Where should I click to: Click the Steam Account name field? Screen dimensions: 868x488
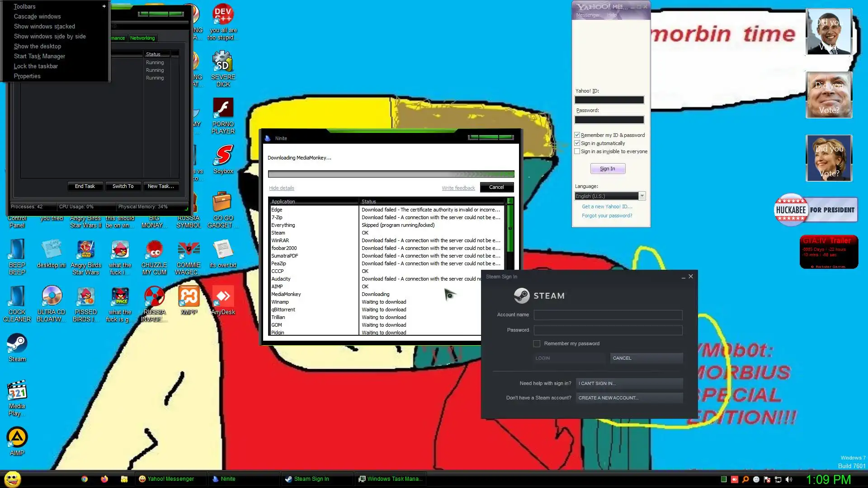coord(608,315)
